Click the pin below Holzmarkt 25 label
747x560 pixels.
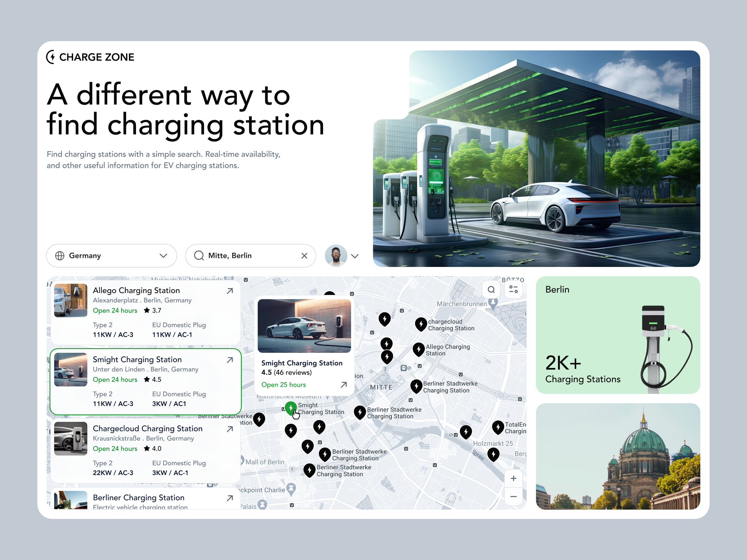(x=493, y=454)
